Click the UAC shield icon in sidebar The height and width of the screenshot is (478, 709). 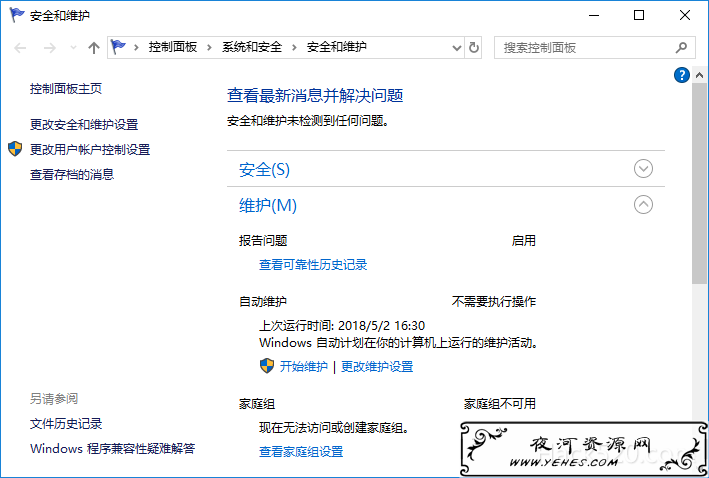(15, 149)
